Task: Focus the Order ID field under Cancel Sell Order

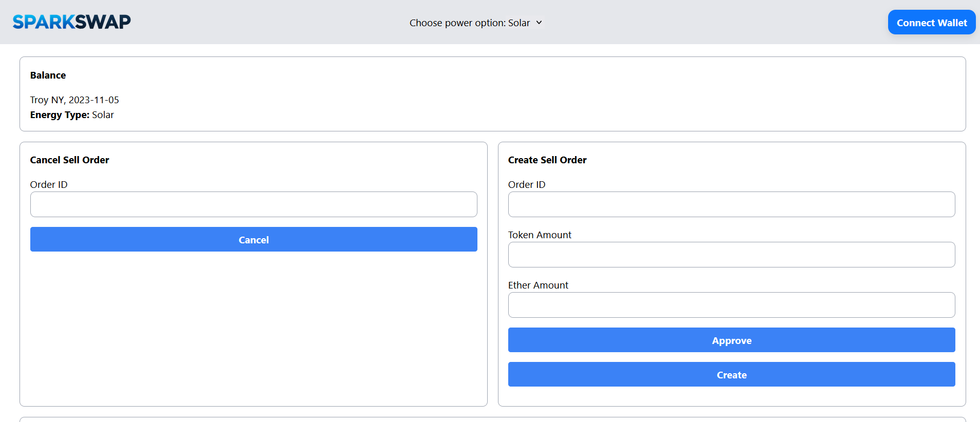Action: click(254, 204)
